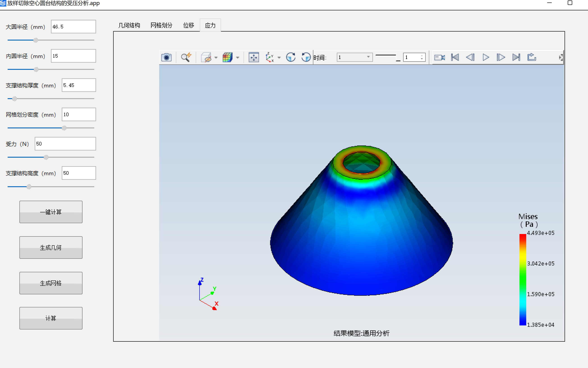Click the 一键计算 (One-click Calculate) button
Viewport: 588px width, 368px height.
click(51, 211)
